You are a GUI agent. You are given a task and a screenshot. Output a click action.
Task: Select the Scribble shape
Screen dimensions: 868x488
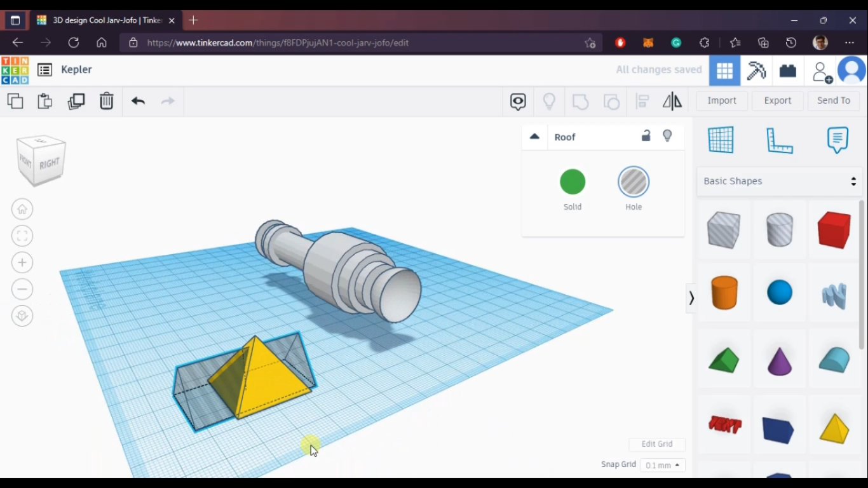[x=834, y=295]
